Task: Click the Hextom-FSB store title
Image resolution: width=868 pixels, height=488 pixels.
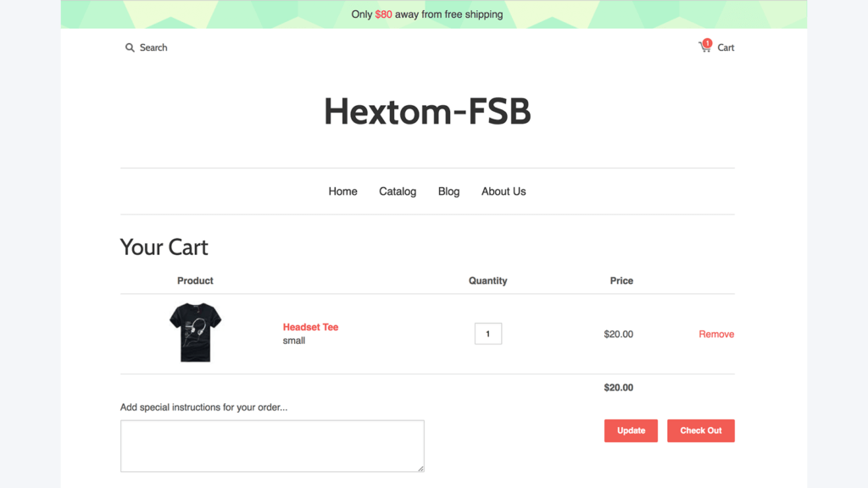Action: click(x=427, y=111)
